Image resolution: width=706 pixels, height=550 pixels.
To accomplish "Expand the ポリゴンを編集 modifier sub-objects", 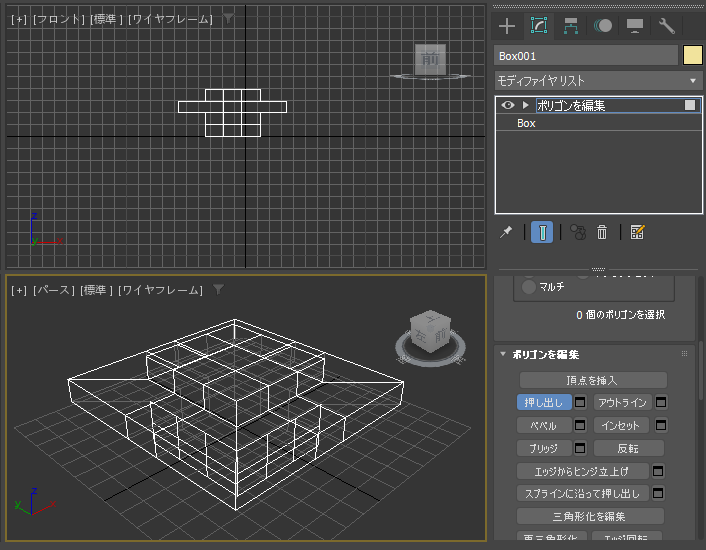I will (x=525, y=105).
